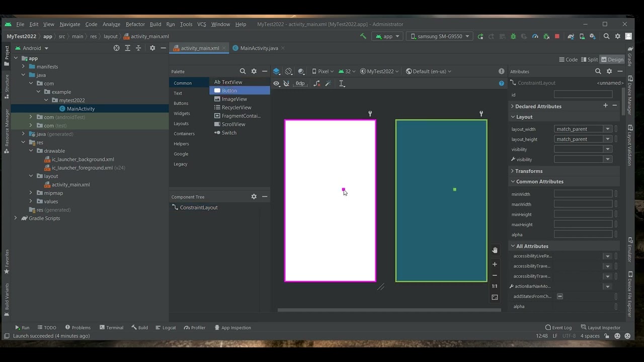Expand the Gradle Scripts tree node
The width and height of the screenshot is (644, 362).
(16, 218)
